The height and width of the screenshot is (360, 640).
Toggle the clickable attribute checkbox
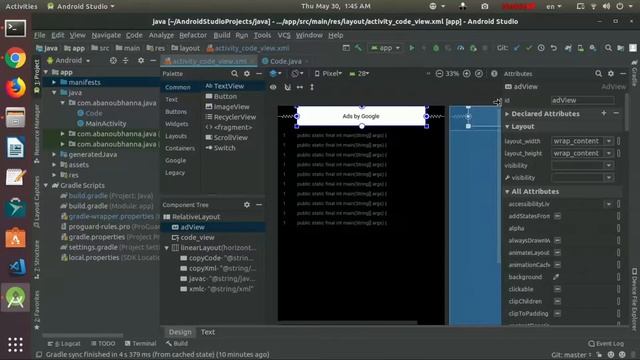click(557, 289)
